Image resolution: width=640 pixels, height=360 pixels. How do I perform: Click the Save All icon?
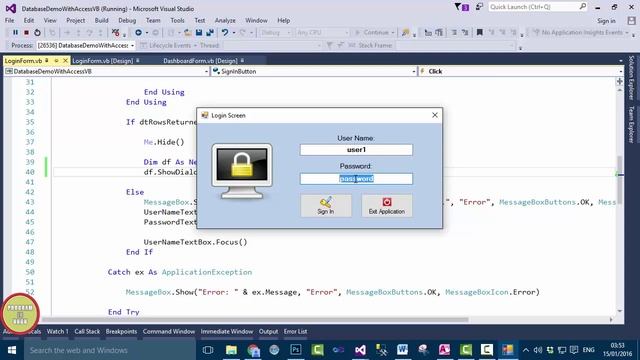tap(210, 33)
